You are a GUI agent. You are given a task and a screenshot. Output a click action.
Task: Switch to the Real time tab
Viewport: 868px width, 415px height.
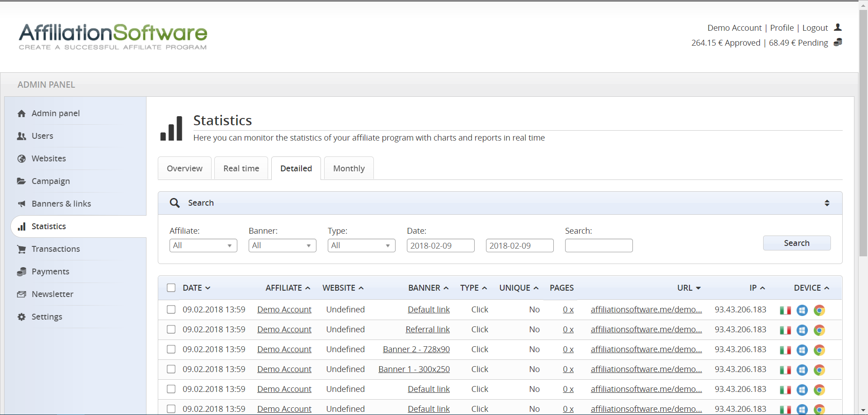tap(241, 168)
